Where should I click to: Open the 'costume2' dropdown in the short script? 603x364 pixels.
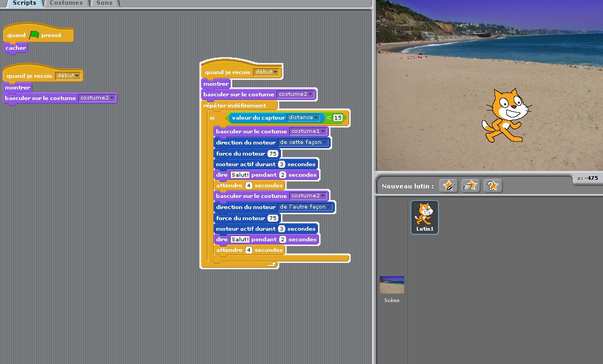point(97,98)
